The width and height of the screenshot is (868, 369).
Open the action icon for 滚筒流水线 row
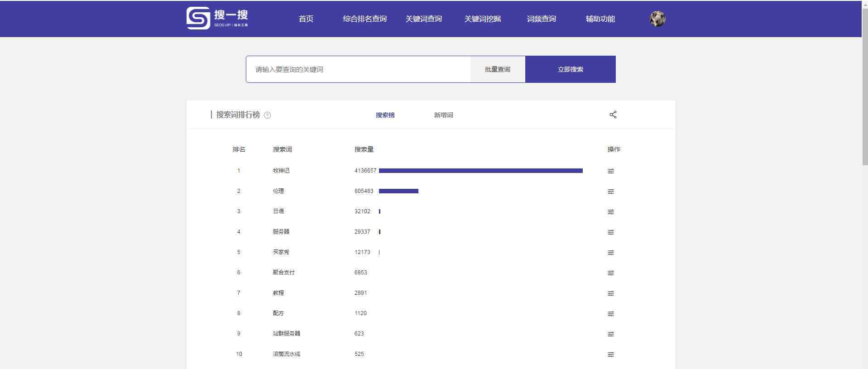(x=611, y=355)
